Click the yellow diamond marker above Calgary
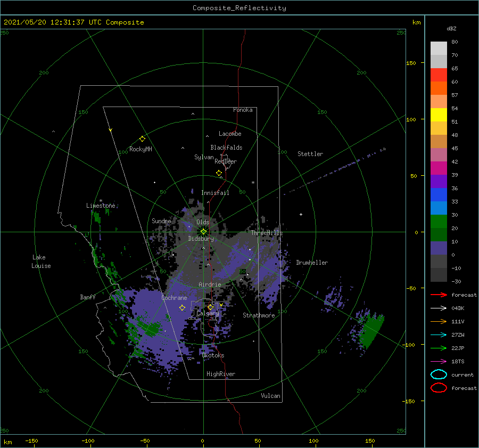Screen dimensions: 479x448 [210, 307]
